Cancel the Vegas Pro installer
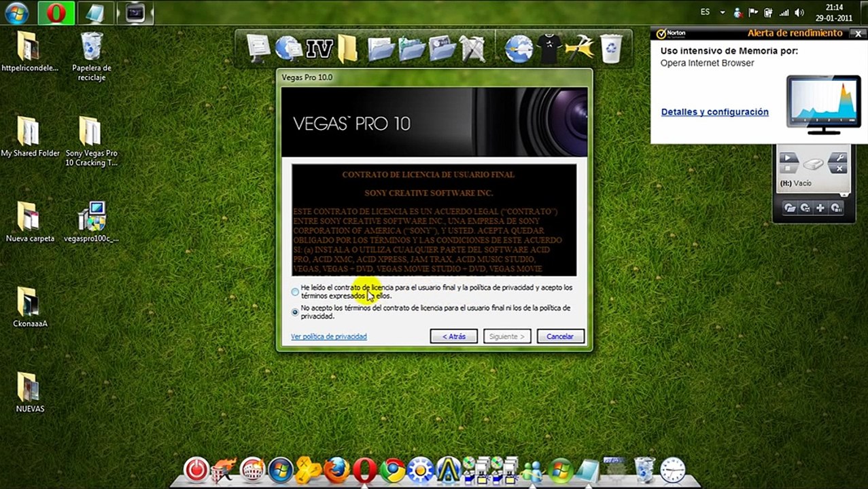Image resolution: width=868 pixels, height=489 pixels. pyautogui.click(x=560, y=336)
